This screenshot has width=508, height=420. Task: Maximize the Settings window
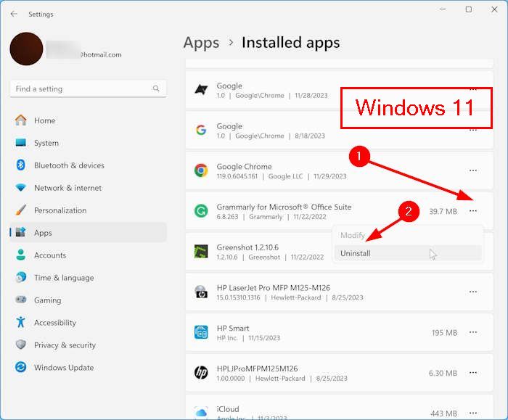(469, 9)
